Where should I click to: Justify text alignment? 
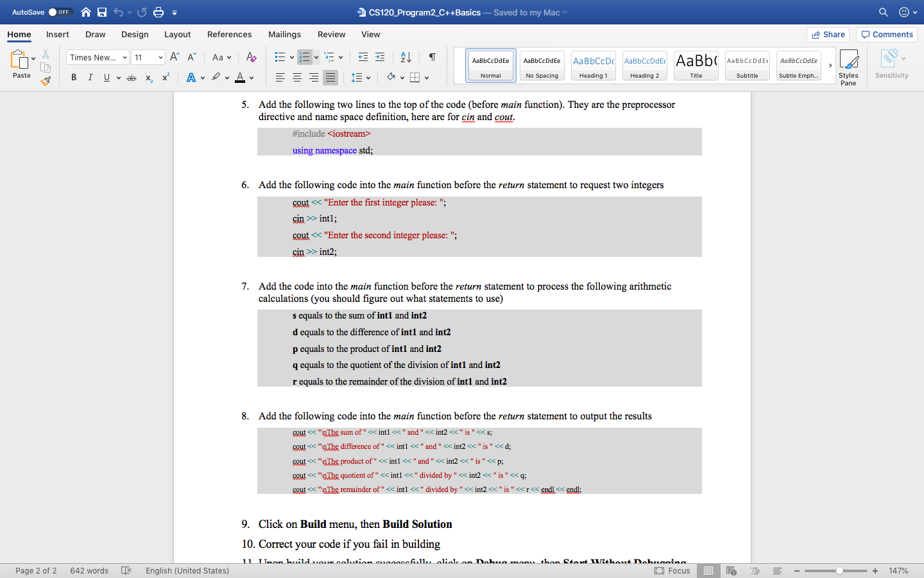[330, 78]
